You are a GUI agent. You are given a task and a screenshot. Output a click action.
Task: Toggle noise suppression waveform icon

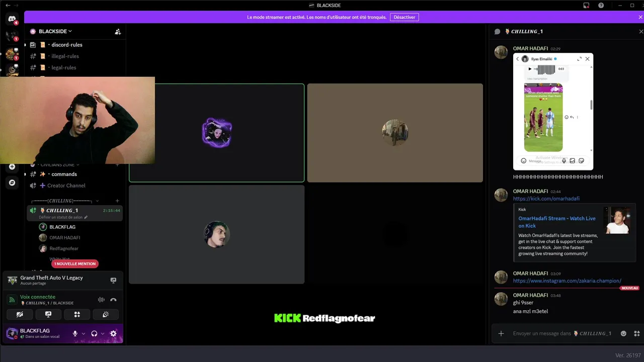pyautogui.click(x=101, y=300)
